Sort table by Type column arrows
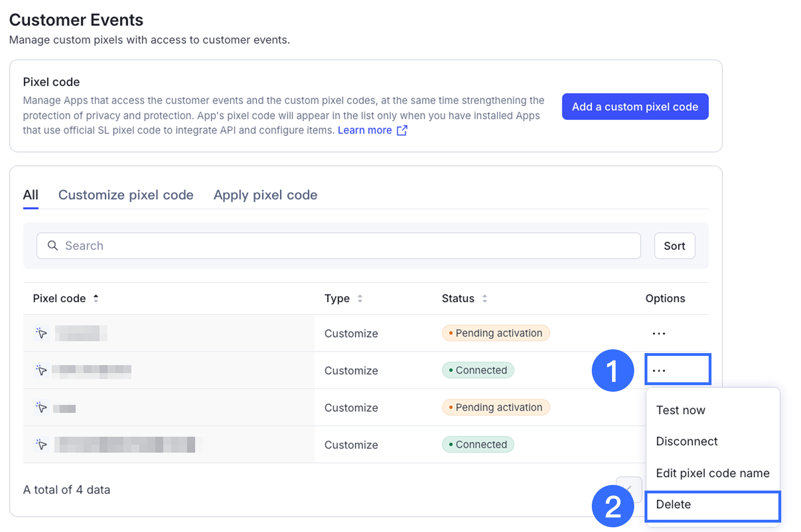Image resolution: width=801 pixels, height=532 pixels. [360, 298]
